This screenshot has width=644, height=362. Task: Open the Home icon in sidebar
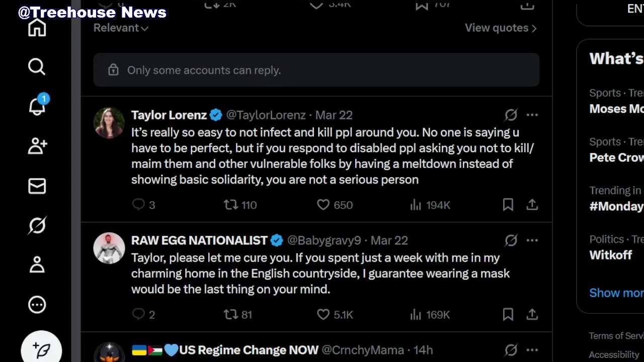click(x=37, y=28)
